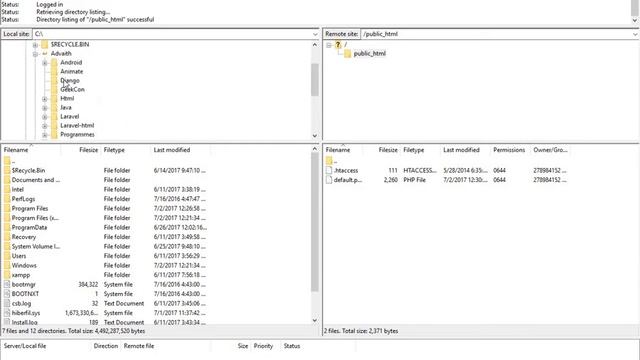Select the remote root folder with question mark
The height and width of the screenshot is (360, 640).
[338, 44]
